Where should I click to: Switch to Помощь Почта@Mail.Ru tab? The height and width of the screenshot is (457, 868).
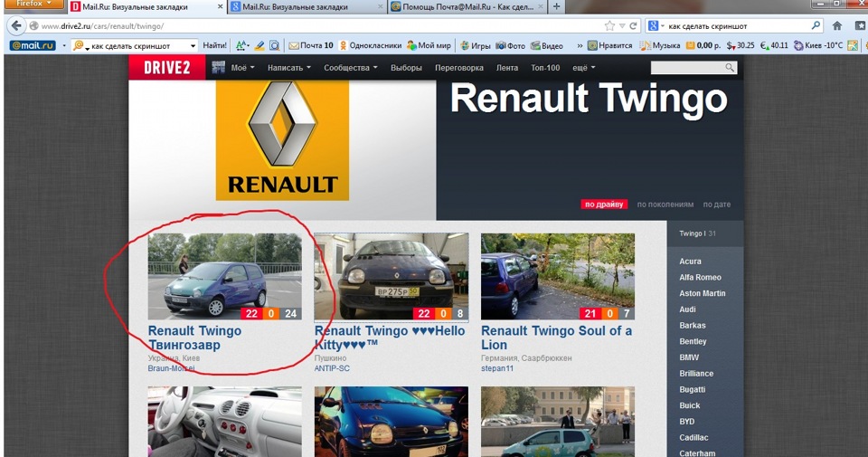pos(467,6)
